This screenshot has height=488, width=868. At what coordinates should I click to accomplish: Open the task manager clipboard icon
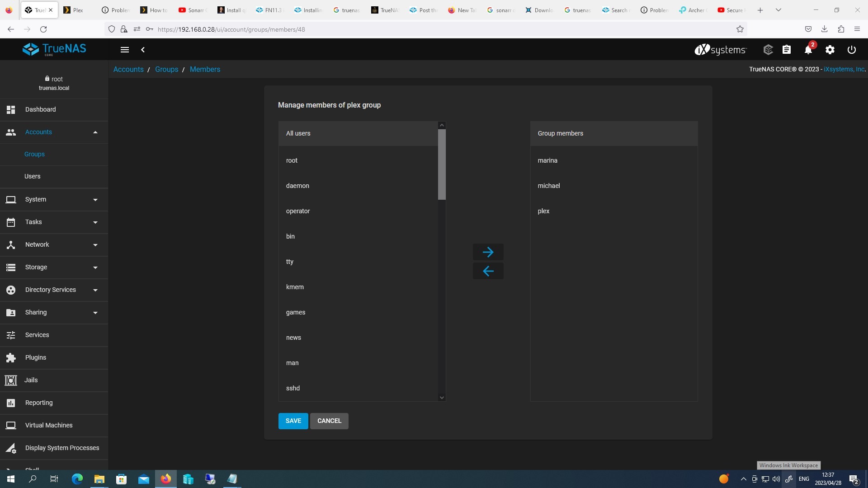787,50
